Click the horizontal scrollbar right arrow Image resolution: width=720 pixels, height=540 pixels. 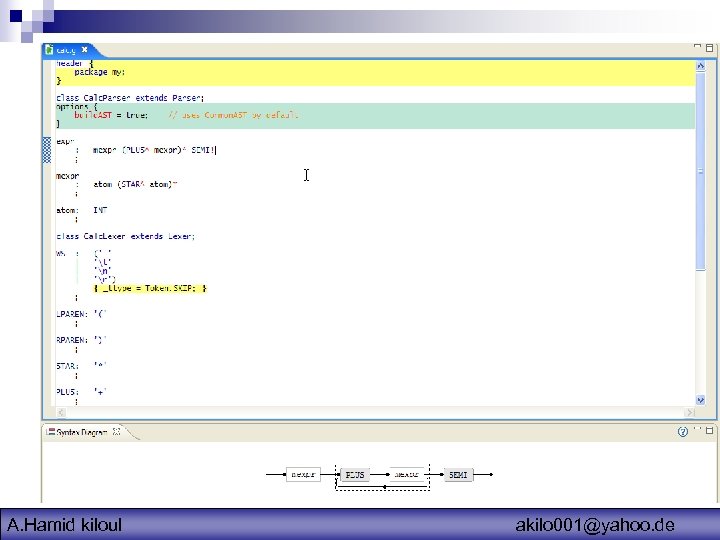[x=689, y=412]
